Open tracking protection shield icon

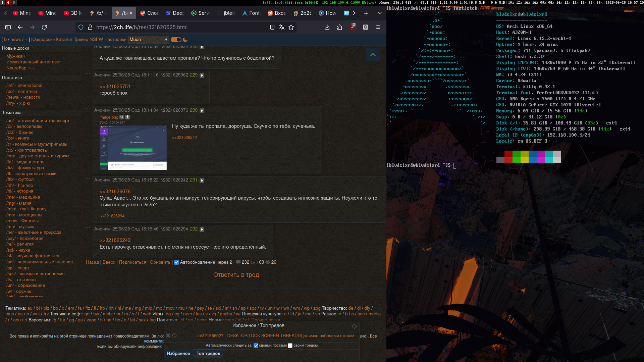click(x=81, y=27)
